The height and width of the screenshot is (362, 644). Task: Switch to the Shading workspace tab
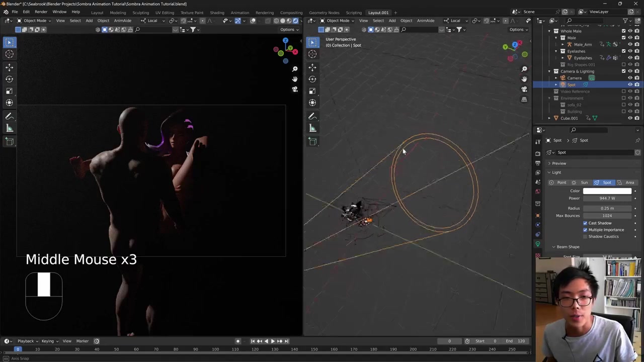[x=217, y=13]
